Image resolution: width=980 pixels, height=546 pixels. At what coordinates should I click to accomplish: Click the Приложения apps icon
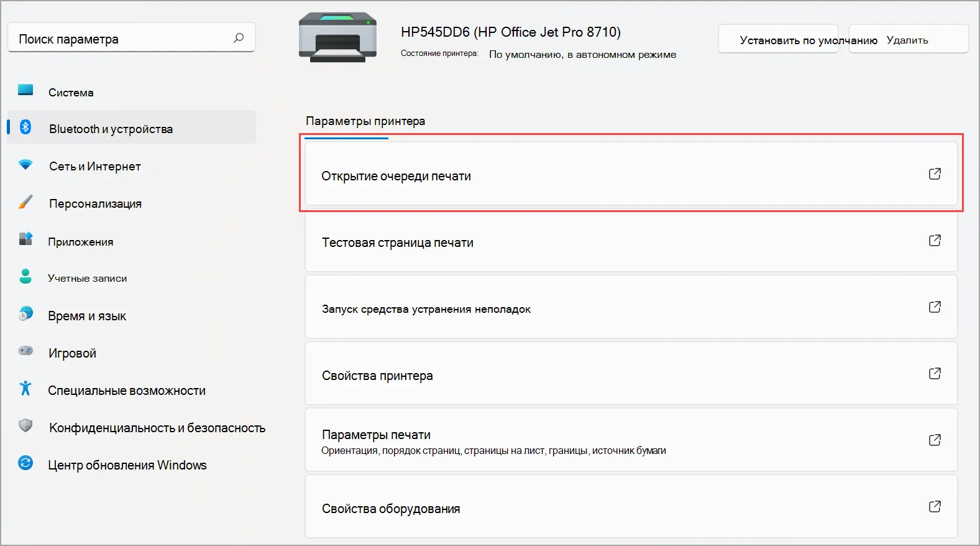coord(25,239)
